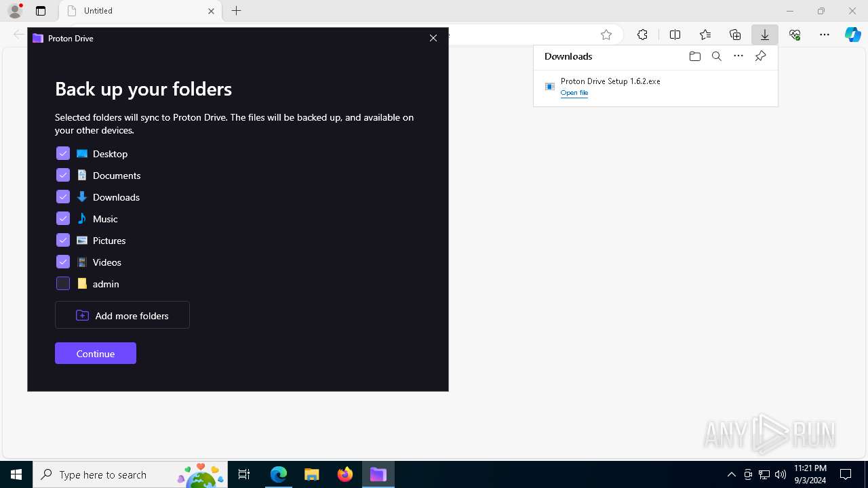Image resolution: width=868 pixels, height=488 pixels.
Task: Open Windows notification center
Action: (846, 474)
